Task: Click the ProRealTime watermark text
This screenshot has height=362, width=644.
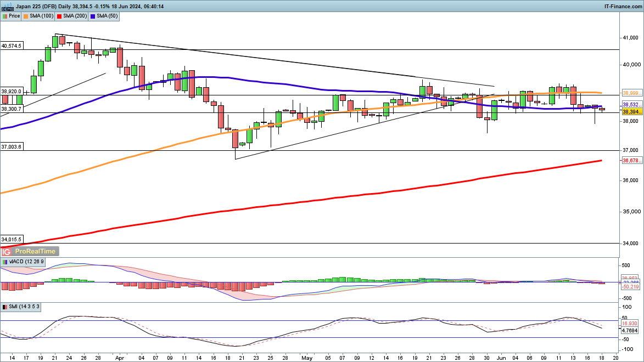Action: click(x=35, y=251)
